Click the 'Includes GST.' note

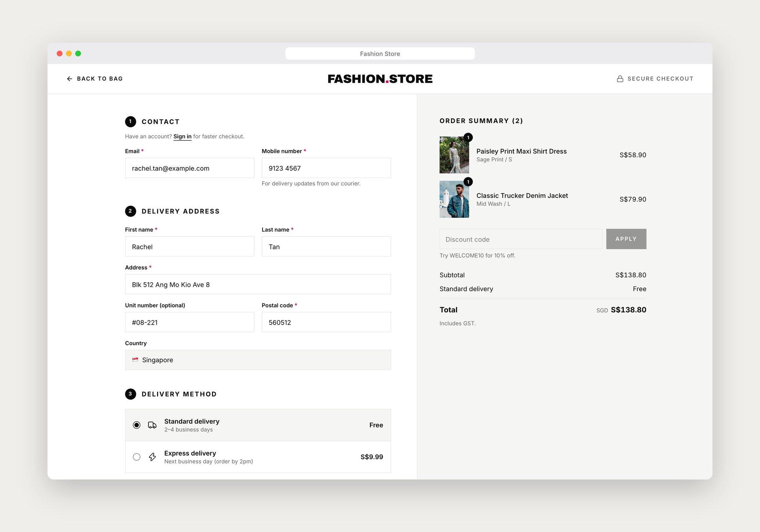(457, 323)
